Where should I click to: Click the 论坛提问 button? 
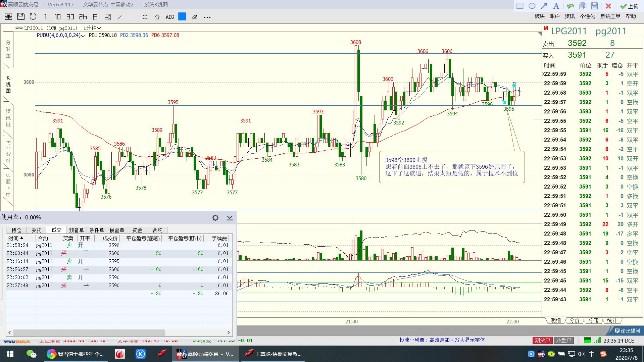click(x=627, y=331)
